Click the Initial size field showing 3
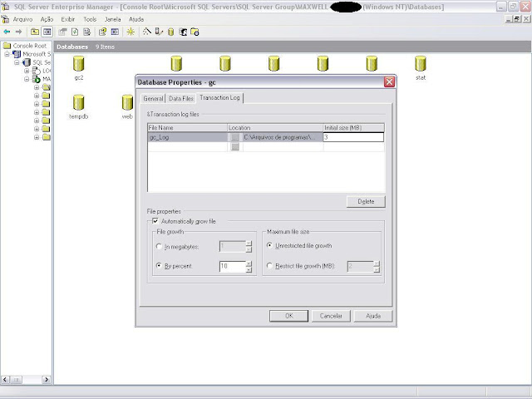 pyautogui.click(x=353, y=137)
